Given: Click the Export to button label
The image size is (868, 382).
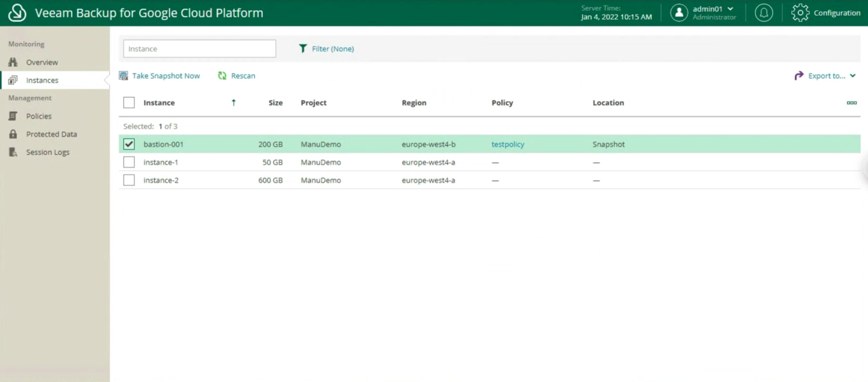Looking at the screenshot, I should click(827, 76).
